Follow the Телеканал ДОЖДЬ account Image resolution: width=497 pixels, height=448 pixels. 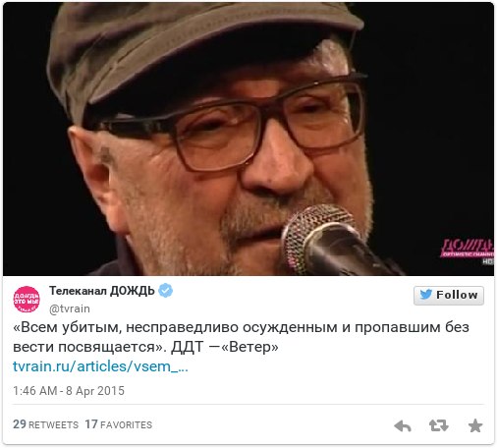449,295
